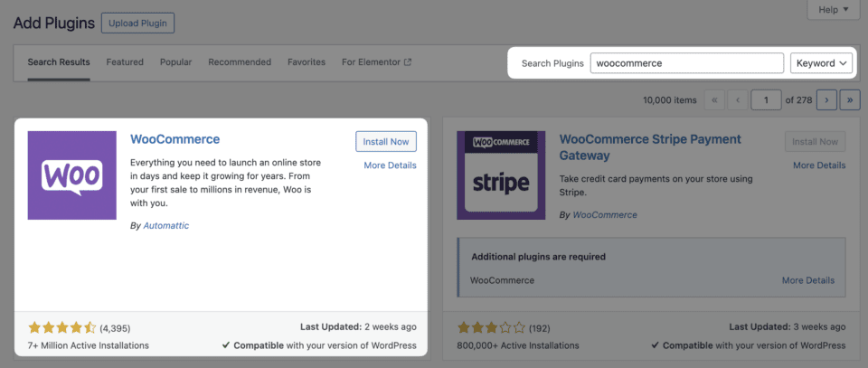Open the For Elementor tab
Viewport: 868px width, 368px height.
[376, 62]
